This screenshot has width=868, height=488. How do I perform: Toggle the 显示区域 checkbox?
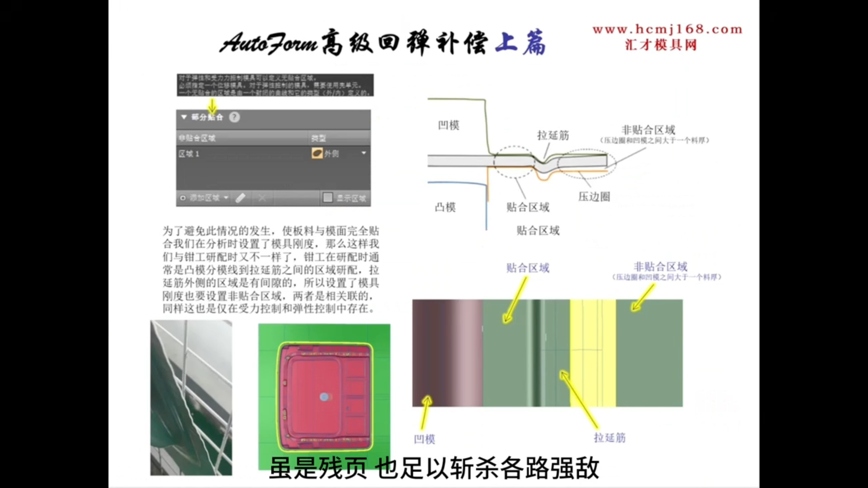(329, 197)
